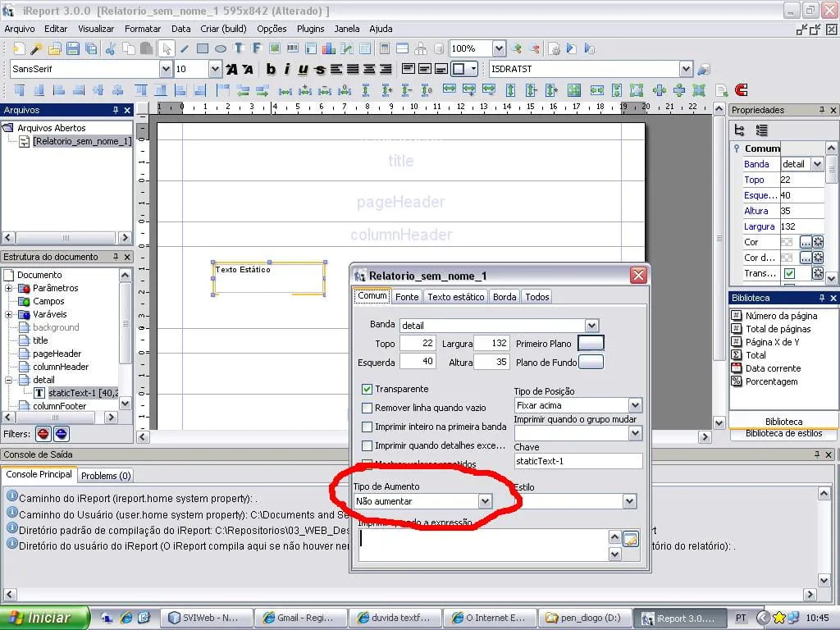Image resolution: width=840 pixels, height=630 pixels.
Task: Click the red filter button beside Filters
Action: 43,434
